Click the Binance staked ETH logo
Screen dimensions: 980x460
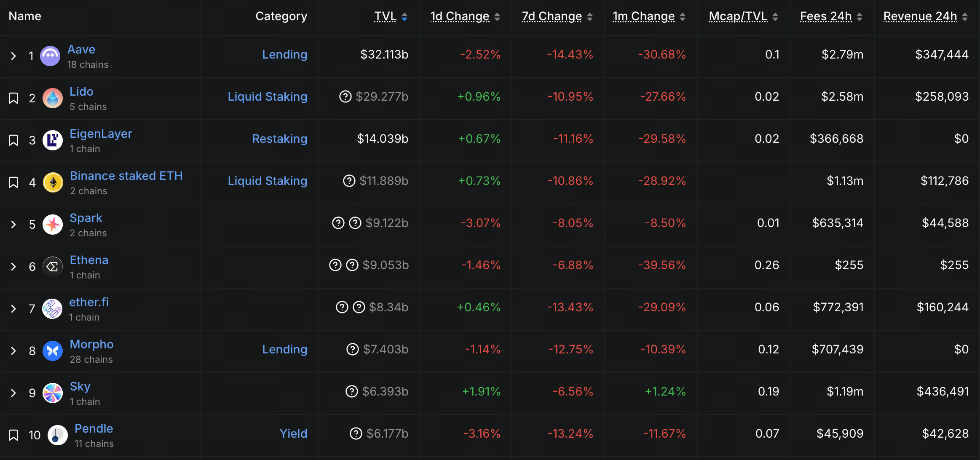pyautogui.click(x=53, y=182)
